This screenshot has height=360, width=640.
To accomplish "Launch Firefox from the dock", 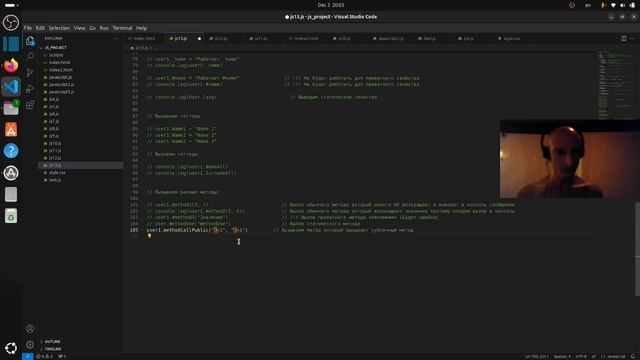I will 11,65.
